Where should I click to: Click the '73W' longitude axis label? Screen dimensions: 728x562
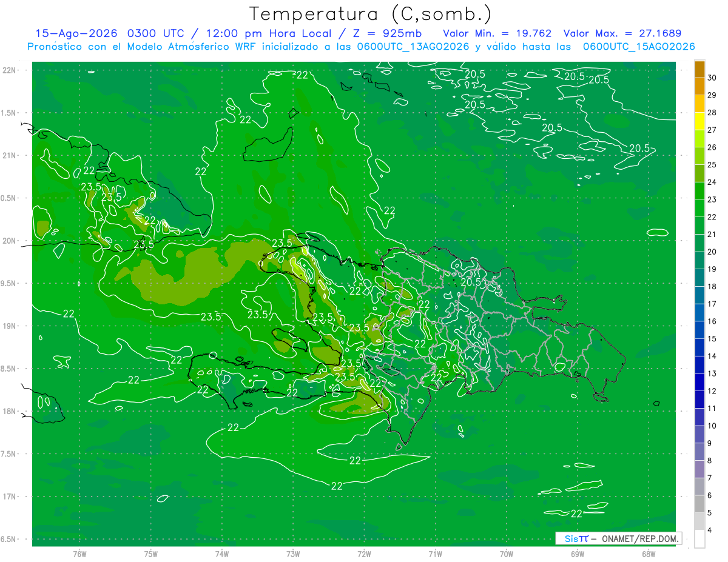tap(293, 554)
